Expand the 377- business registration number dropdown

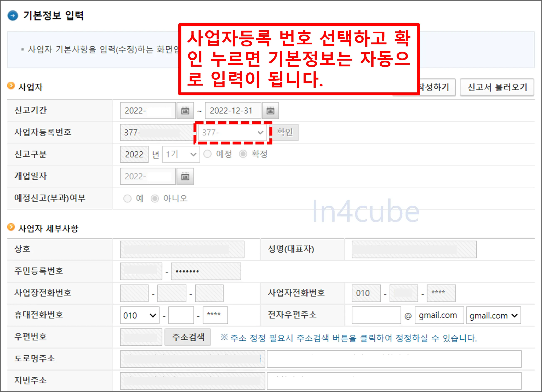(x=232, y=132)
